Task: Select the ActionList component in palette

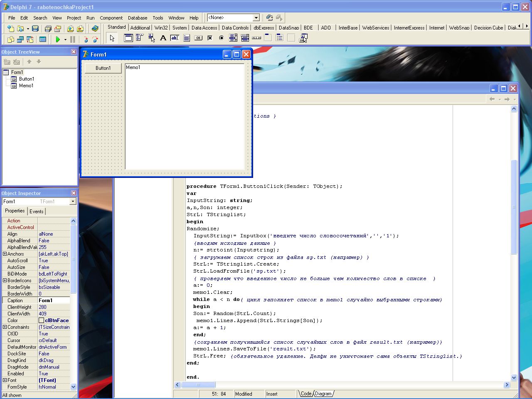Action: (x=303, y=38)
